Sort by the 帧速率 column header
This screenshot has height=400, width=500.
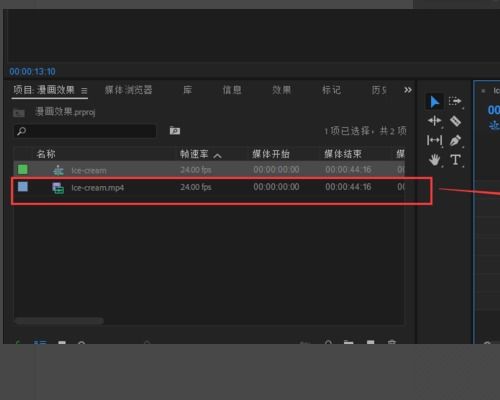pos(194,154)
